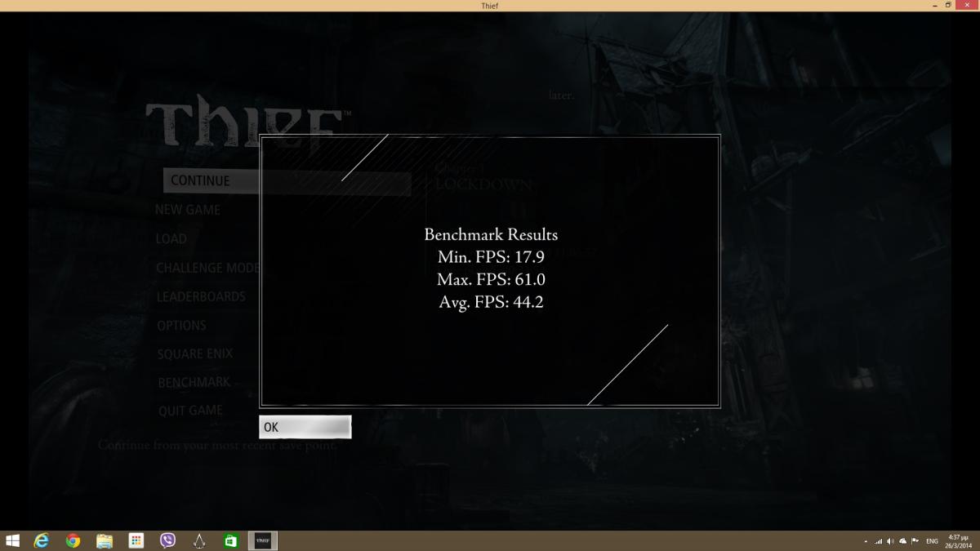Viewport: 980px width, 551px height.
Task: Open OPTIONS in the game menu
Action: click(x=181, y=326)
